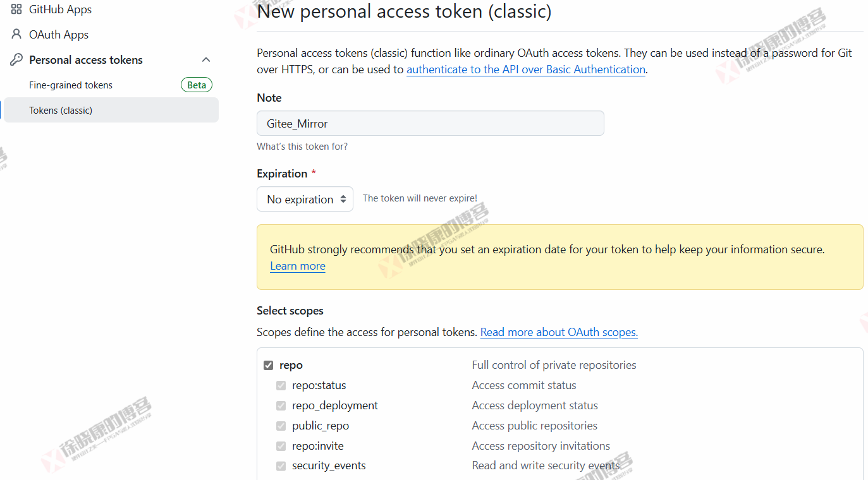Viewport: 868px width, 480px height.
Task: Click inside the Note field showing Gitee_Mirror
Action: point(430,123)
